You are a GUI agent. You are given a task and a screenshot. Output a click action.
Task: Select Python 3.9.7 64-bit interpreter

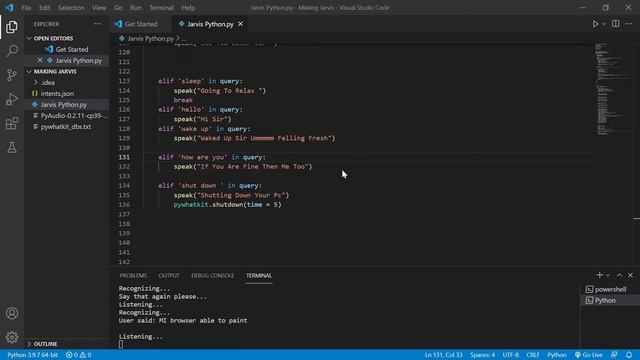pos(33,355)
